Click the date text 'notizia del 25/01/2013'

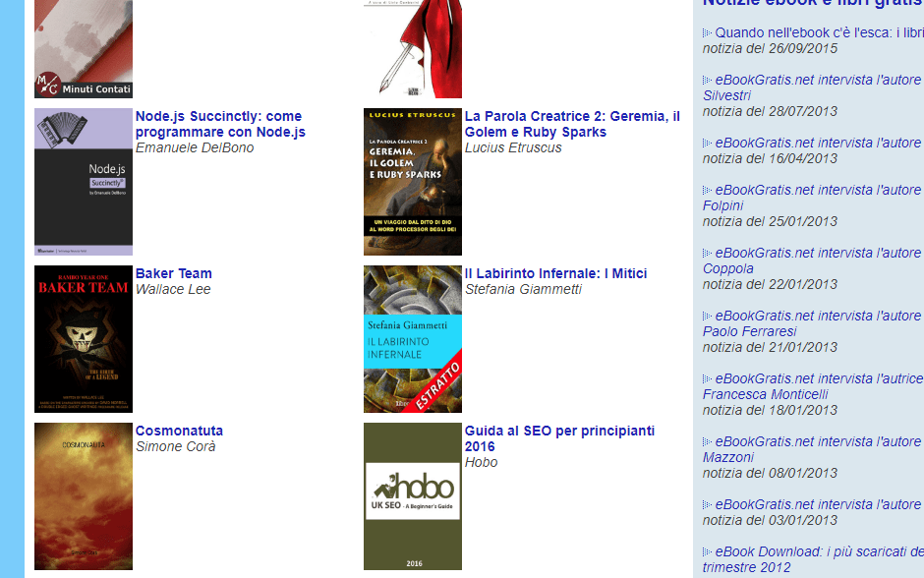[x=770, y=221]
